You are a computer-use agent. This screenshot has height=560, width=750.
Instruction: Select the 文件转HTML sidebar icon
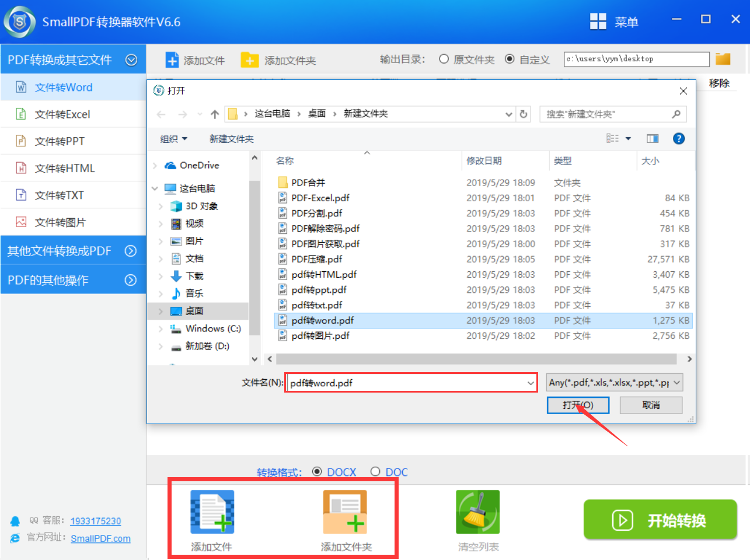pos(21,168)
